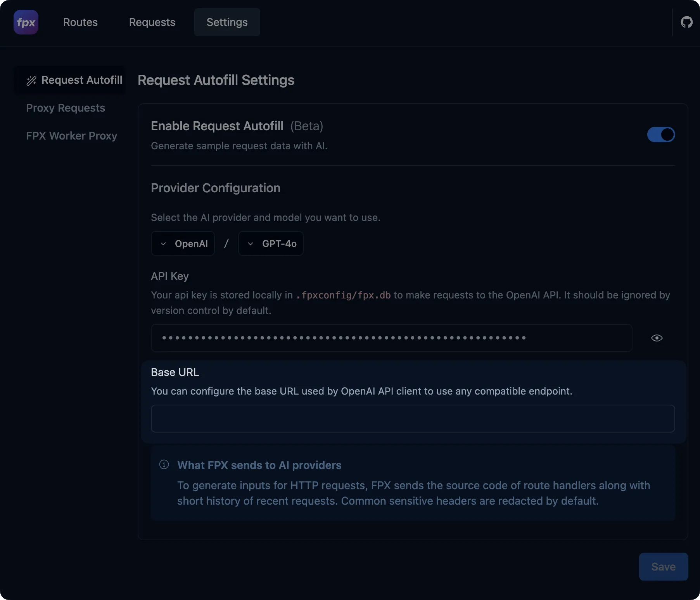Viewport: 700px width, 600px height.
Task: Click the API Key label
Action: click(x=170, y=276)
